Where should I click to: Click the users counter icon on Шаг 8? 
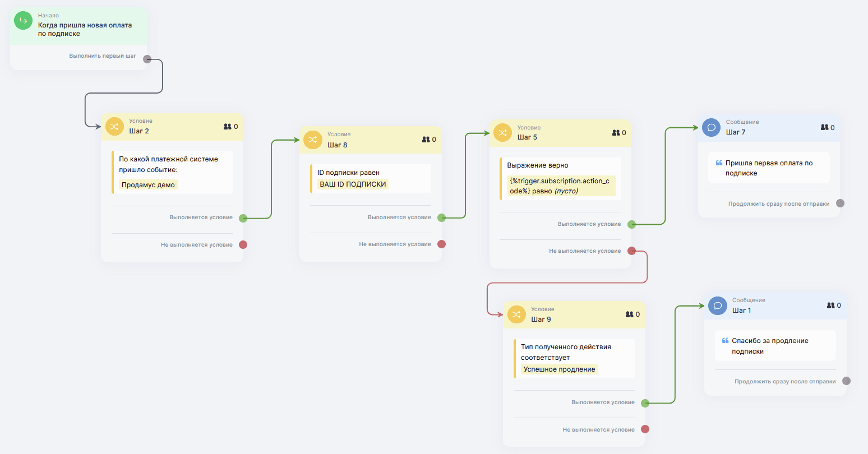(426, 140)
